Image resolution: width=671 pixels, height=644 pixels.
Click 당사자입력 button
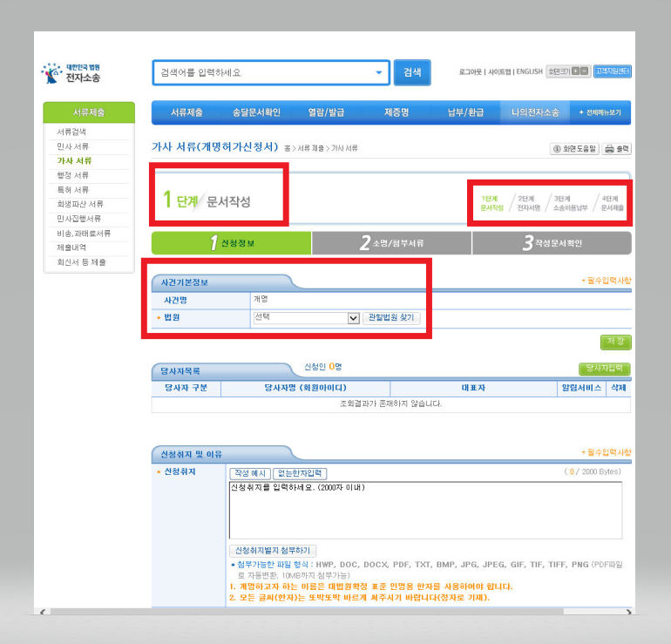coord(604,369)
